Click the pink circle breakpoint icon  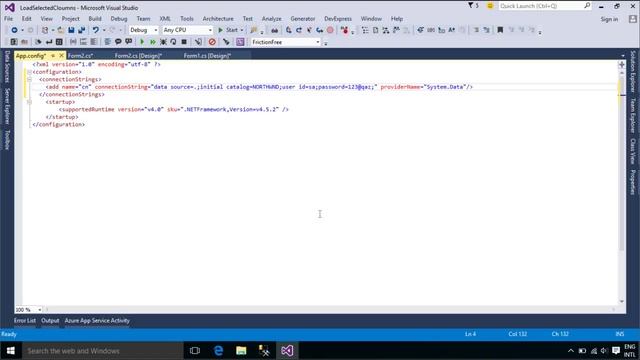[330, 30]
